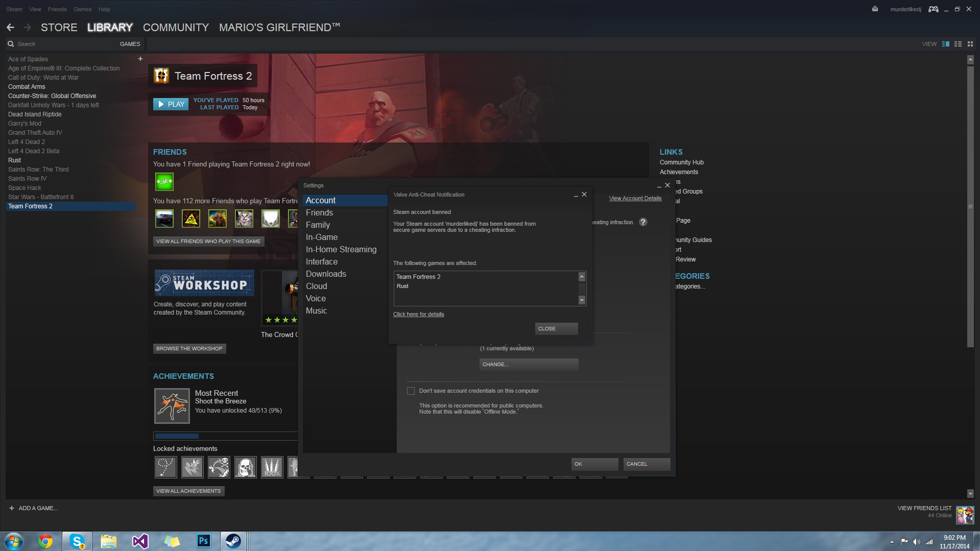
Task: Go to the STORE tab
Action: click(x=59, y=28)
